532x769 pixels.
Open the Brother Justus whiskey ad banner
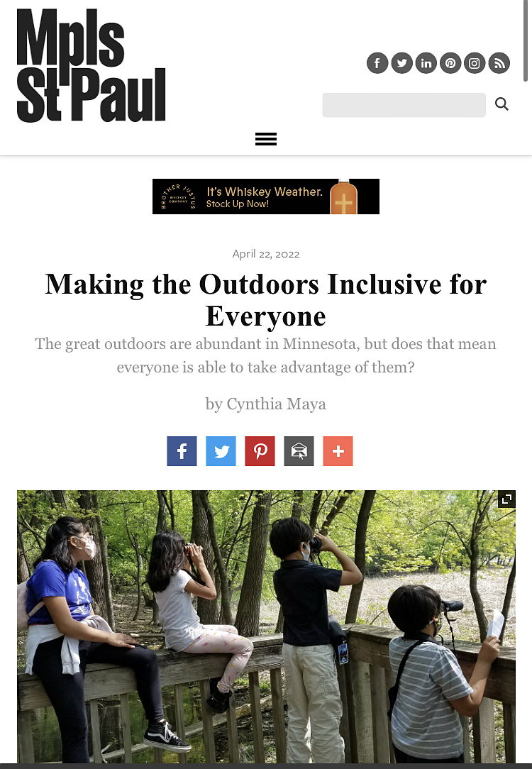click(x=266, y=197)
